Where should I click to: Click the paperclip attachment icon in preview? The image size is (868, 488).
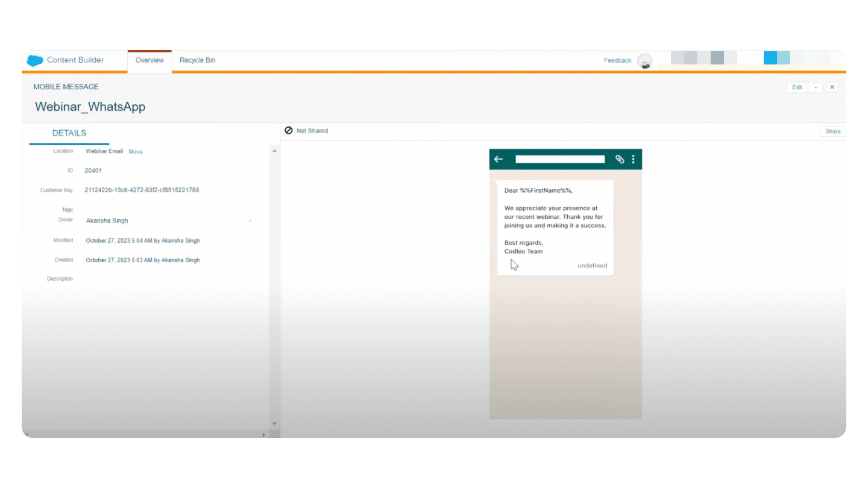pos(620,159)
